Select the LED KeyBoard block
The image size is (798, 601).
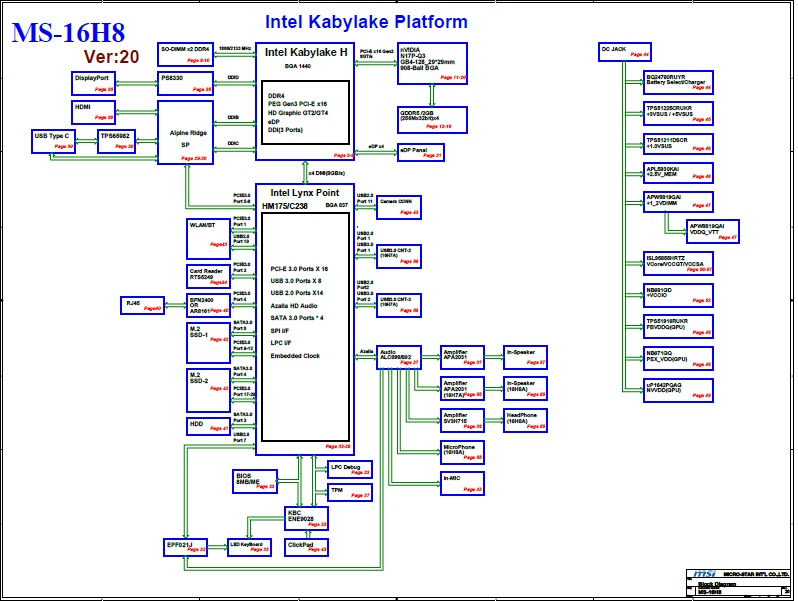[249, 548]
